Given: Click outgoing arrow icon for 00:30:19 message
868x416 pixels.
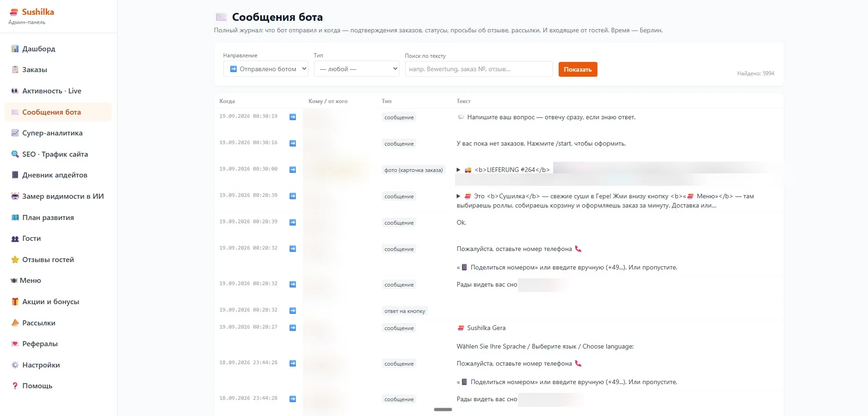Looking at the screenshot, I should (293, 117).
